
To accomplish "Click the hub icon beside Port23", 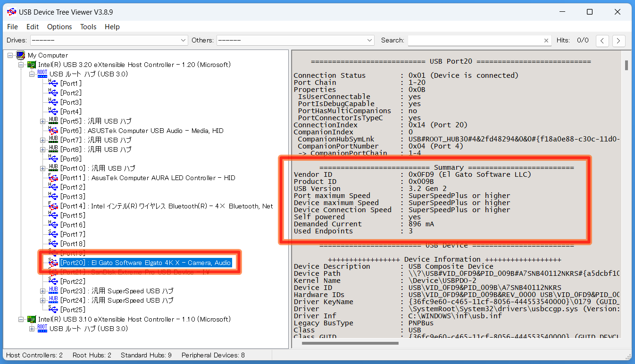I will (53, 291).
